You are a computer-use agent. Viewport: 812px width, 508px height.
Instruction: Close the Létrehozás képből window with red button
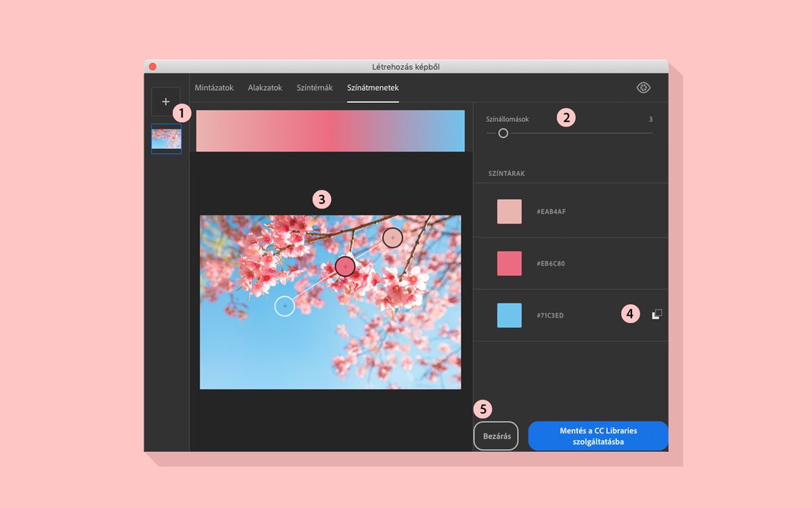pyautogui.click(x=152, y=66)
